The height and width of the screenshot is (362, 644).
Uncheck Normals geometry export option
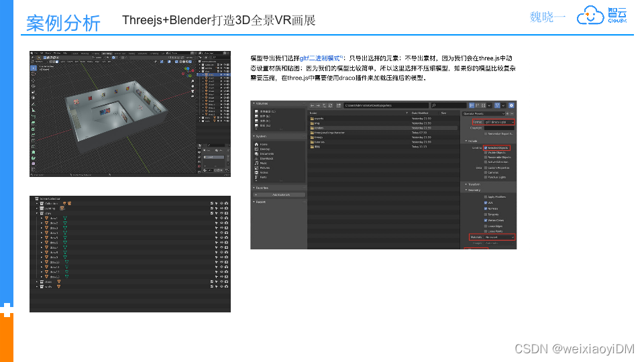pos(486,208)
